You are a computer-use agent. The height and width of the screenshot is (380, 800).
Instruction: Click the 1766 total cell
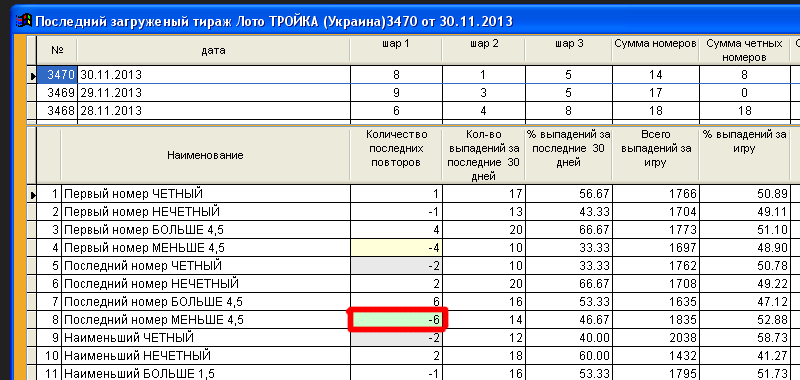(656, 194)
